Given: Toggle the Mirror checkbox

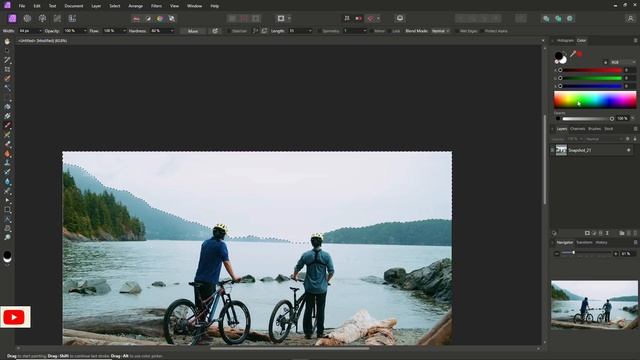Looking at the screenshot, I should (x=371, y=31).
